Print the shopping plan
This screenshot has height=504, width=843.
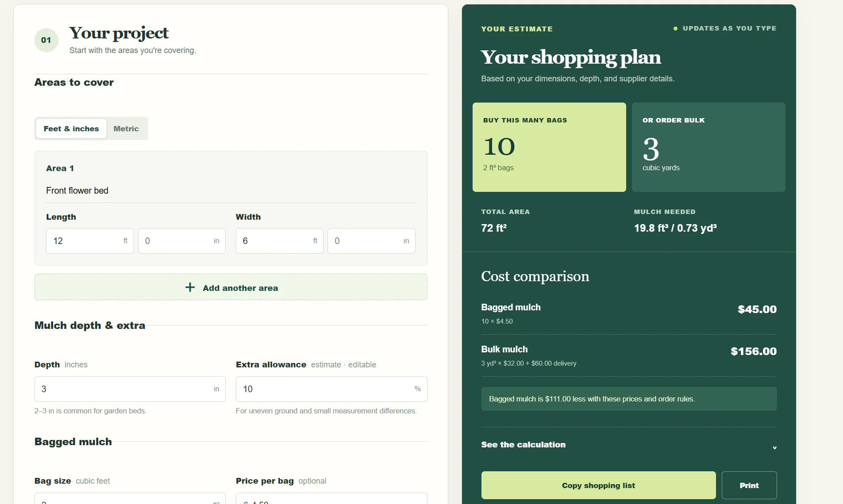(749, 485)
